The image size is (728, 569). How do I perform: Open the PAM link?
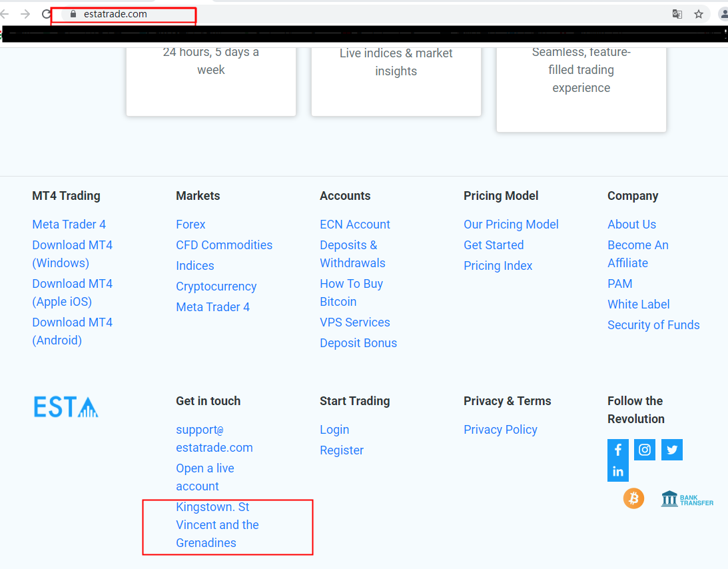(620, 284)
